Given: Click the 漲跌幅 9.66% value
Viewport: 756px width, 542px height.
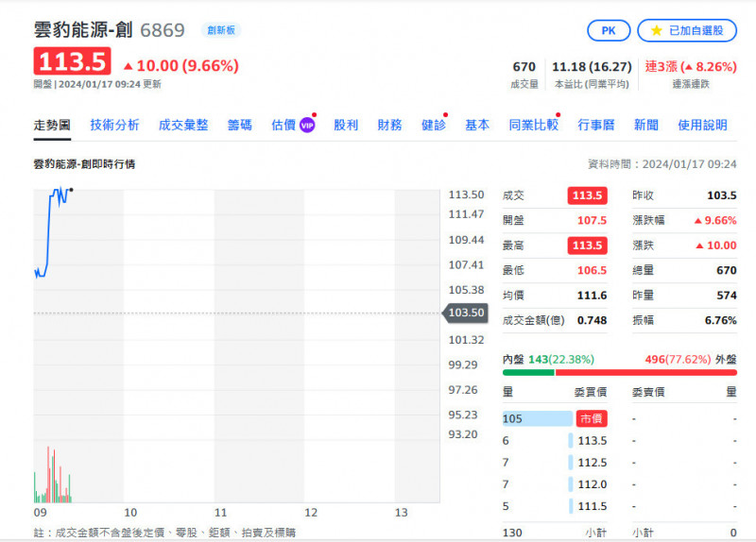Looking at the screenshot, I should [x=715, y=221].
